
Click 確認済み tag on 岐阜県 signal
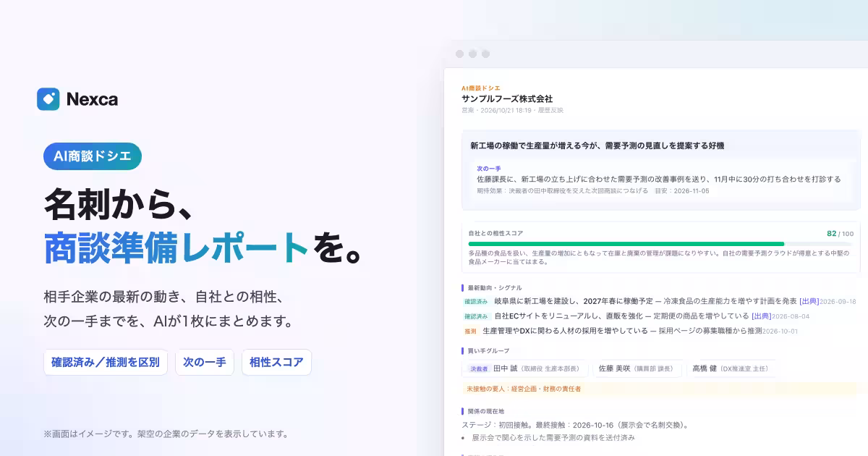477,301
